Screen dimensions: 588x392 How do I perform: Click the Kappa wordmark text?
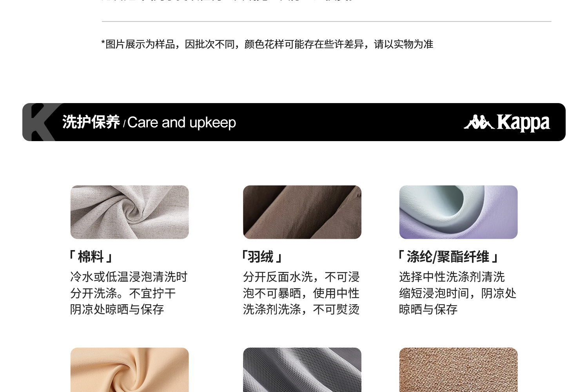[523, 122]
